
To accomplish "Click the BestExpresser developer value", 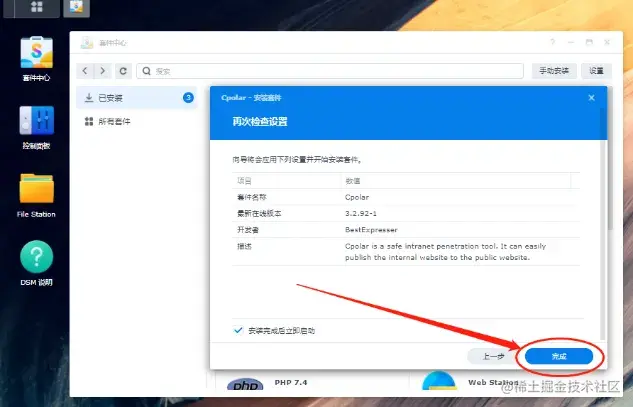I will pyautogui.click(x=371, y=230).
